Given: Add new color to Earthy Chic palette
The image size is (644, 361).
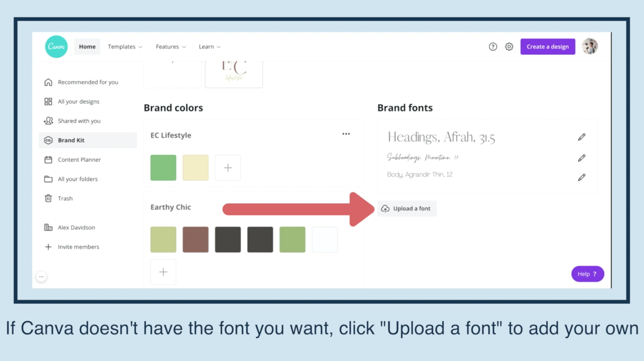Looking at the screenshot, I should [163, 272].
